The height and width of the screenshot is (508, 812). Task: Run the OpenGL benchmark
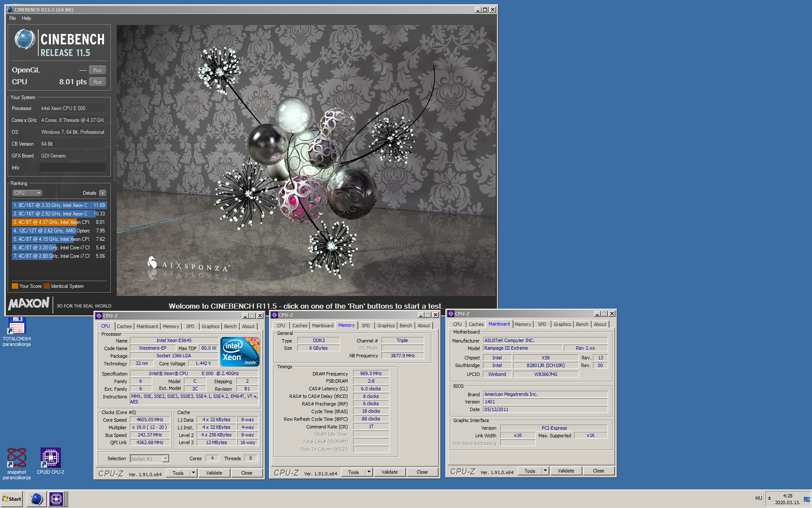[x=98, y=70]
